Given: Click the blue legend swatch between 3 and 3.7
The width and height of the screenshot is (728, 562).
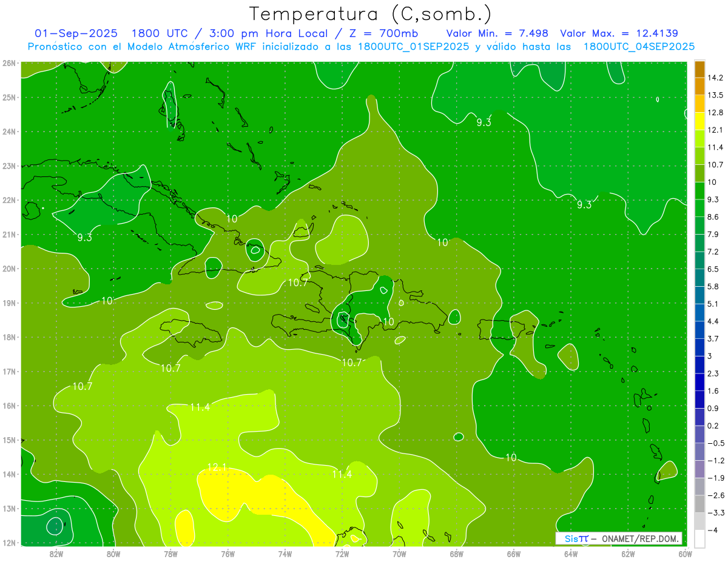Looking at the screenshot, I should pyautogui.click(x=699, y=347).
